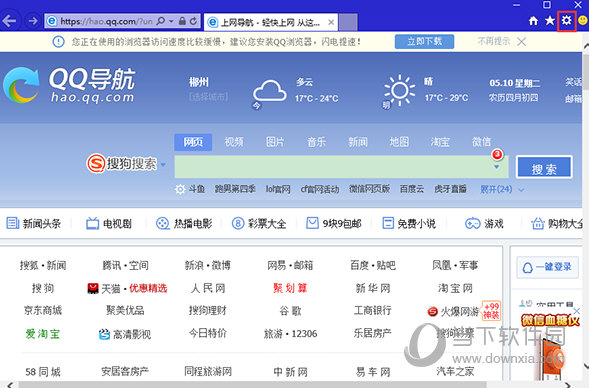Open the Tools gear icon

coord(566,20)
